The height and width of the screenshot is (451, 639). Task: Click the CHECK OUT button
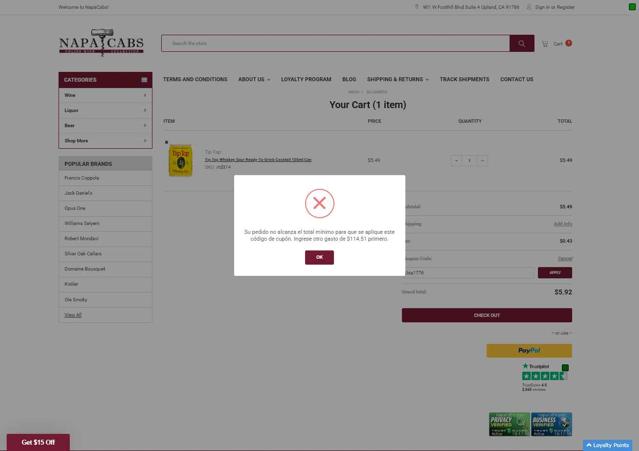coord(487,315)
